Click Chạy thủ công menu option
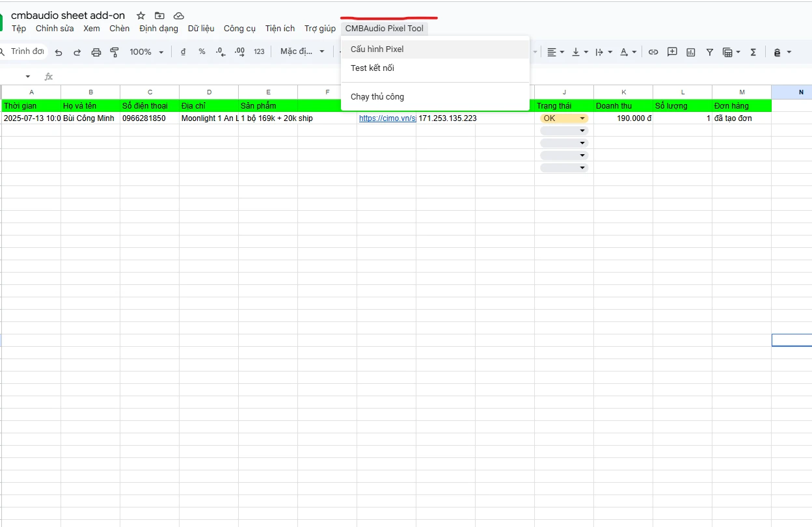 click(377, 97)
